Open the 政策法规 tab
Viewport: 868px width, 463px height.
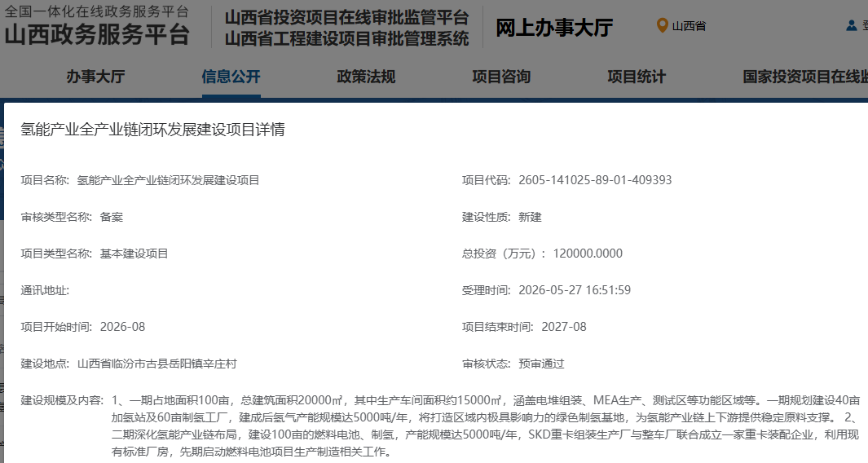366,77
